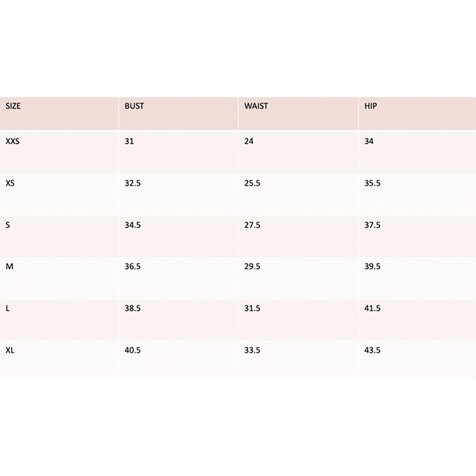Screen dimensions: 476x476
Task: Click the SIZE column header
Action: tap(13, 106)
